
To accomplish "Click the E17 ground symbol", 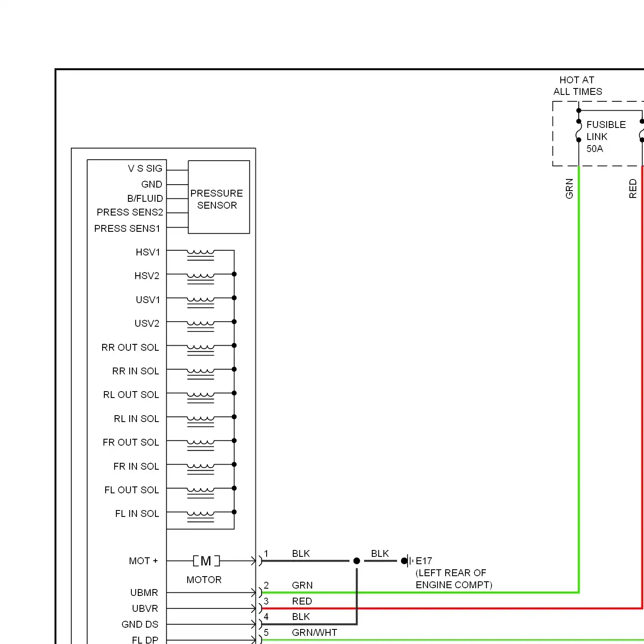I will [407, 561].
